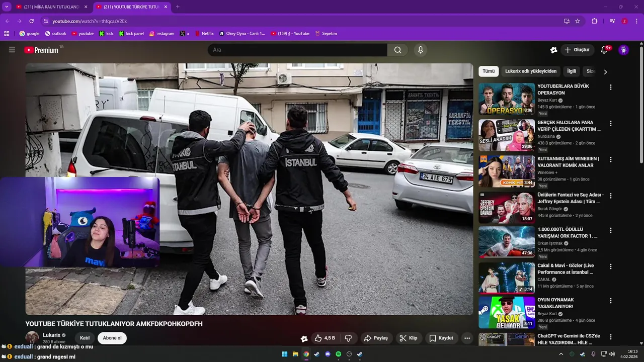Open volume control in system tray

click(x=612, y=354)
